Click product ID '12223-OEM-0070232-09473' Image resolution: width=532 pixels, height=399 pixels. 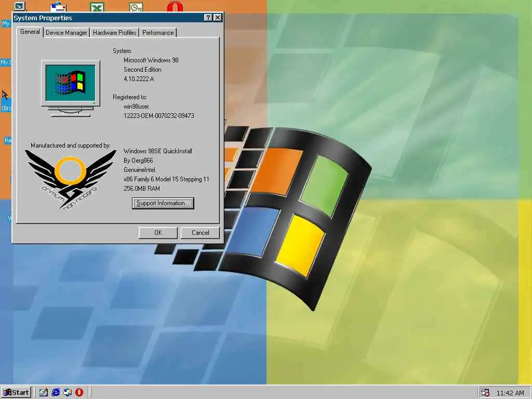coord(159,116)
